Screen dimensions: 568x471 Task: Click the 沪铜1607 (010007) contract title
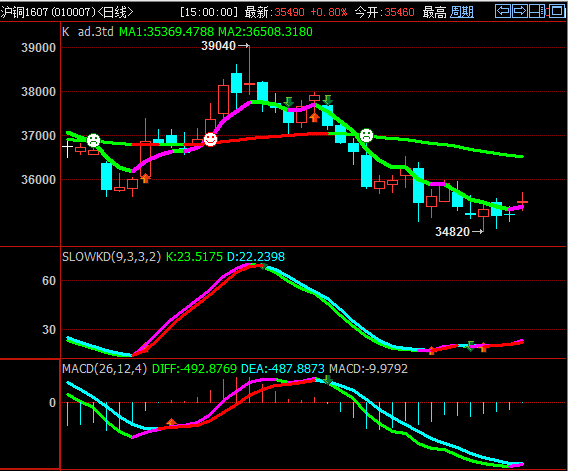pos(47,12)
